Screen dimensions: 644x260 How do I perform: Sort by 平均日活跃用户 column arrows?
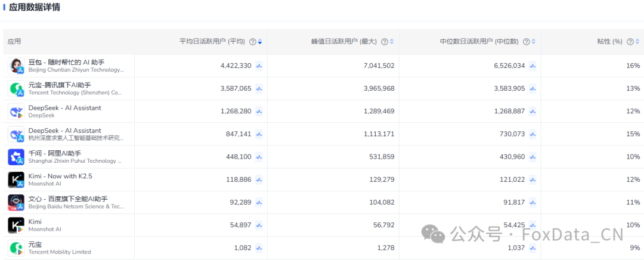click(259, 42)
